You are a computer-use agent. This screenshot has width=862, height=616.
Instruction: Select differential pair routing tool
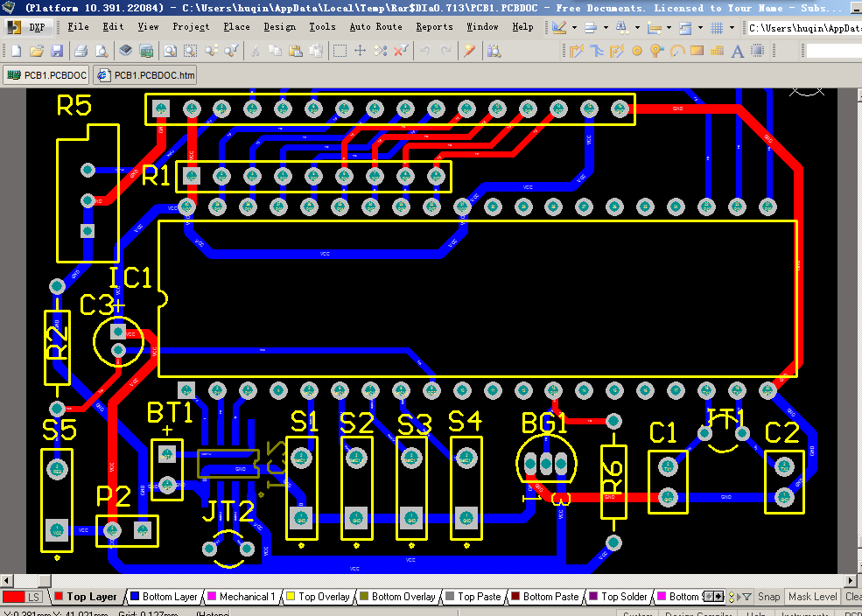click(617, 51)
